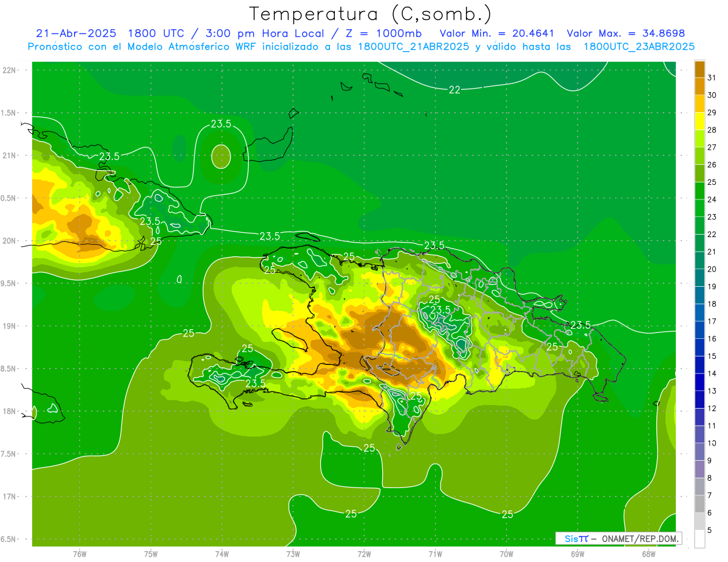Click the 1800 UTC time text in header

[157, 33]
